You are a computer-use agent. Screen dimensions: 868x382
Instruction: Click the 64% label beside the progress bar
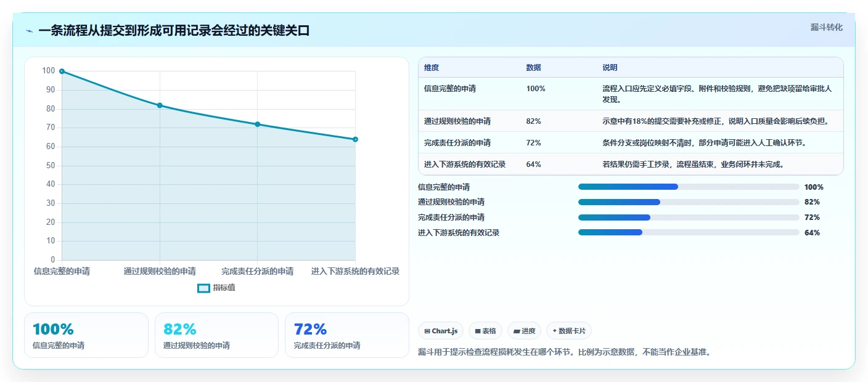point(812,233)
